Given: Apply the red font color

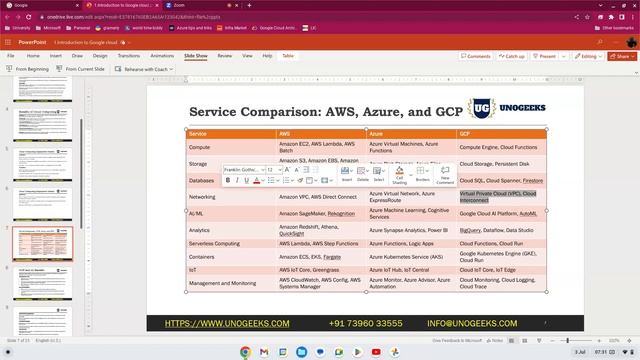Looking at the screenshot, I should (256, 180).
